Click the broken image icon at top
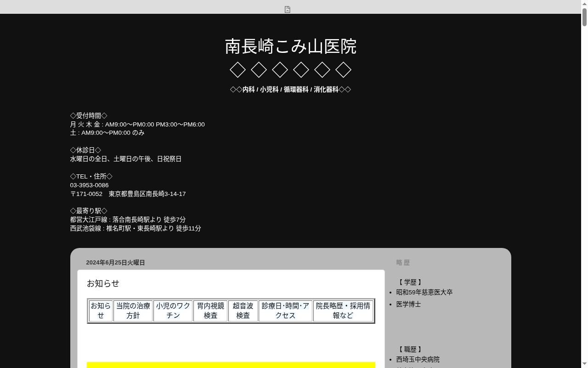 (288, 9)
